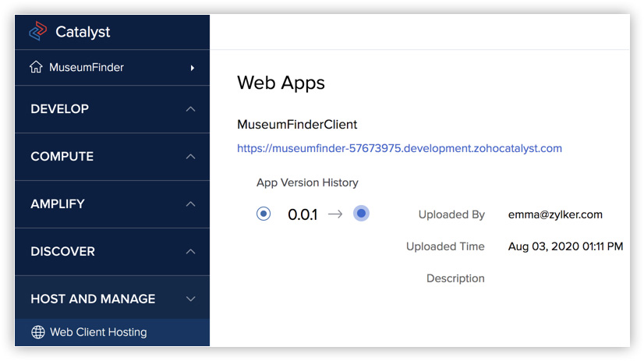Expand the Develop section chevron
This screenshot has height=361, width=644.
191,109
